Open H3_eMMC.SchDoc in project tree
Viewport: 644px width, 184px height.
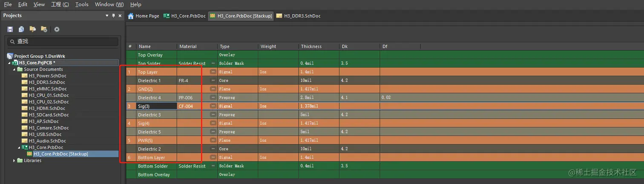(x=47, y=89)
